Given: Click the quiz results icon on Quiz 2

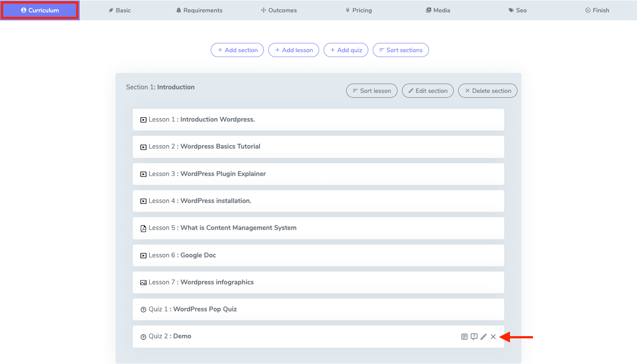Looking at the screenshot, I should 464,337.
